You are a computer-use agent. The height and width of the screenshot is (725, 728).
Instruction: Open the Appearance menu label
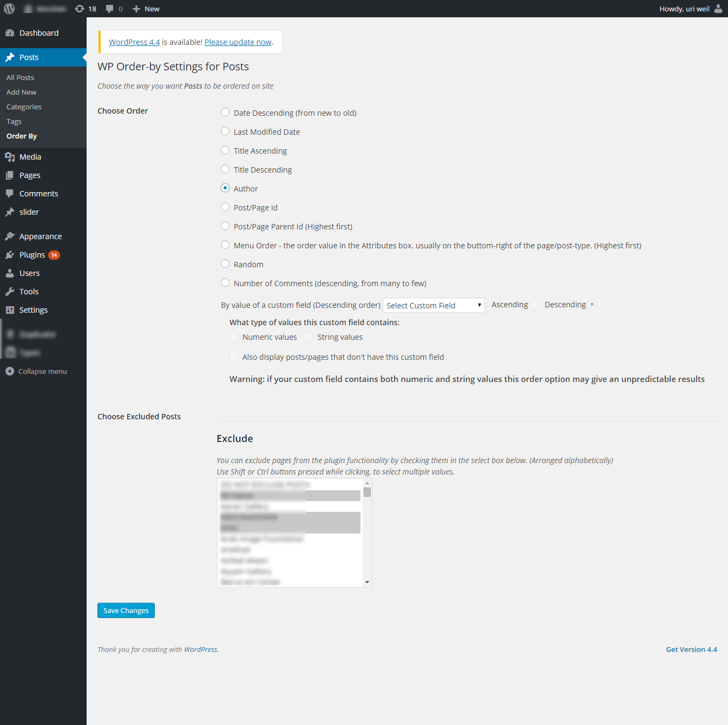(41, 236)
